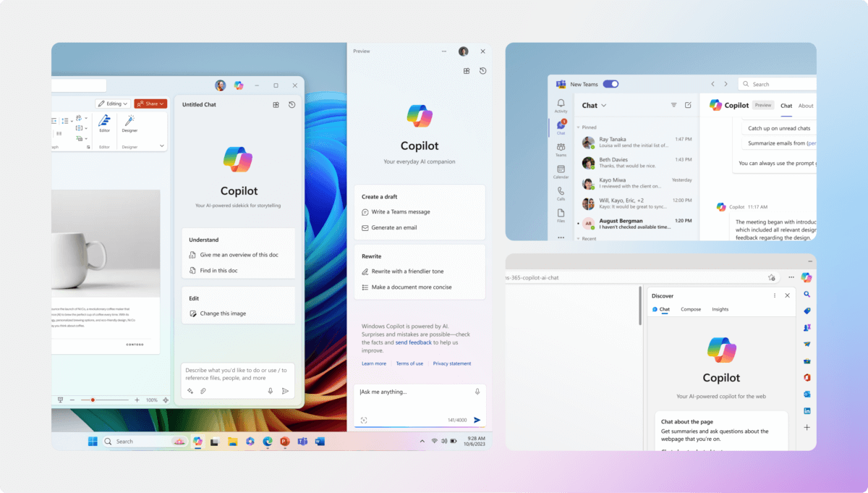Screen dimensions: 868x493
Task: Open Search in the Edge sidebar
Action: point(807,295)
